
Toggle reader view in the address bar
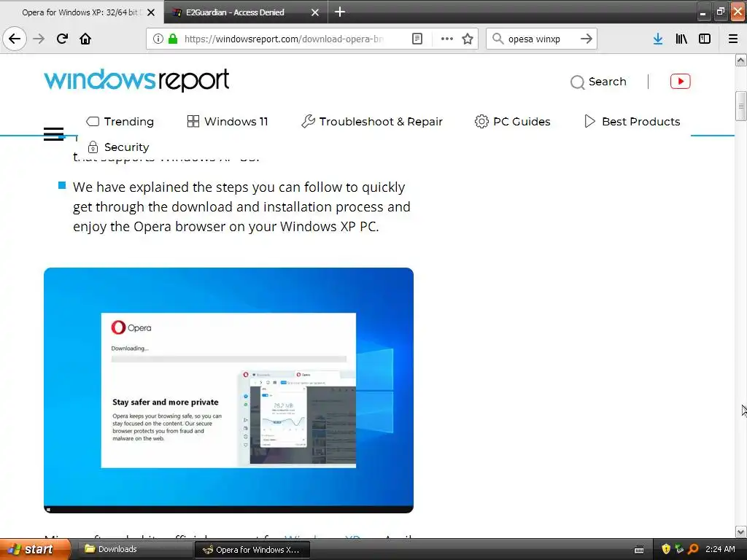(417, 39)
